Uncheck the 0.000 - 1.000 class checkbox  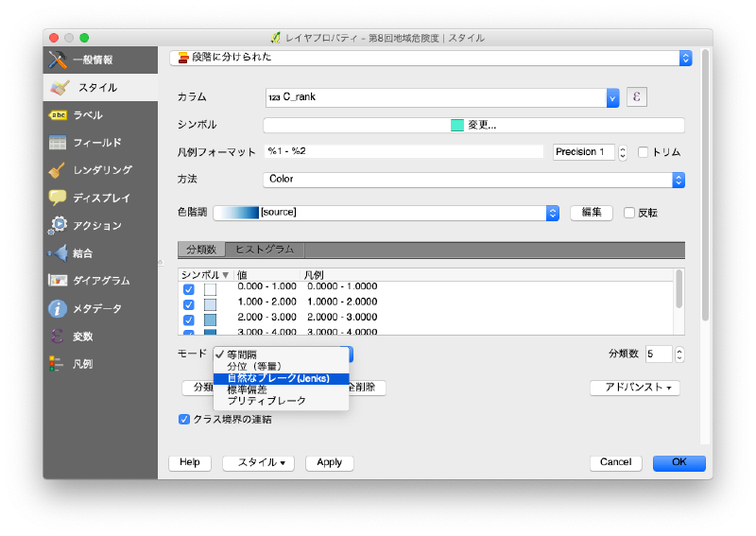pyautogui.click(x=188, y=289)
